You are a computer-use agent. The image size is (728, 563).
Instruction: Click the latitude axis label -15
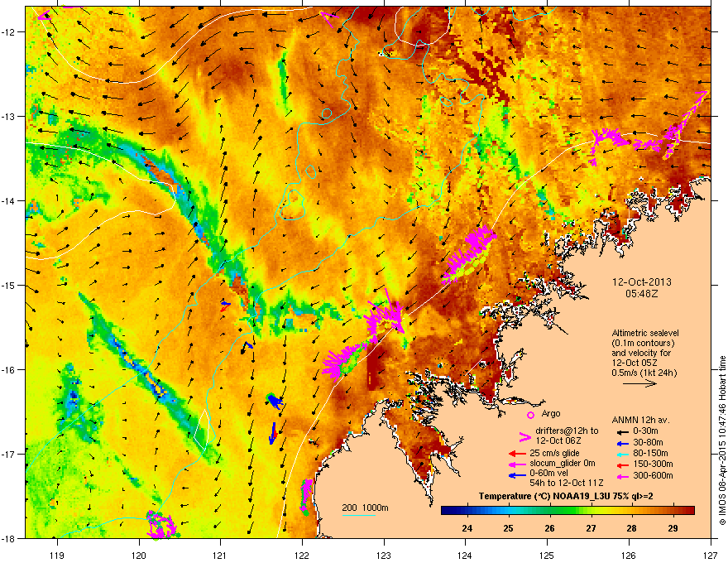(x=8, y=285)
